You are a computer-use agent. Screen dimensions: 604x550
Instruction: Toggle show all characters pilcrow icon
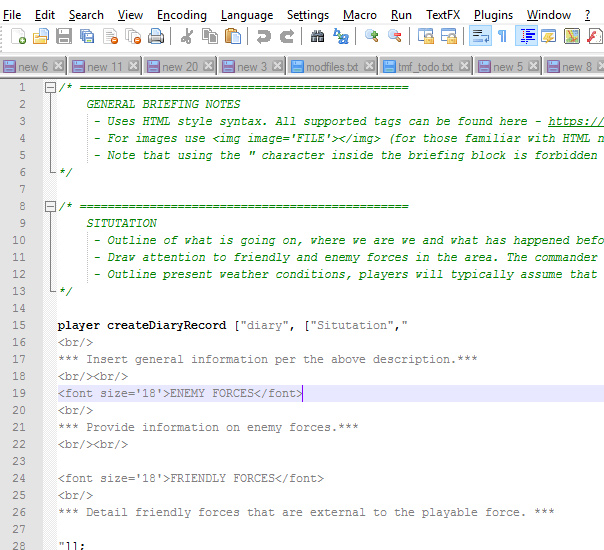[502, 36]
